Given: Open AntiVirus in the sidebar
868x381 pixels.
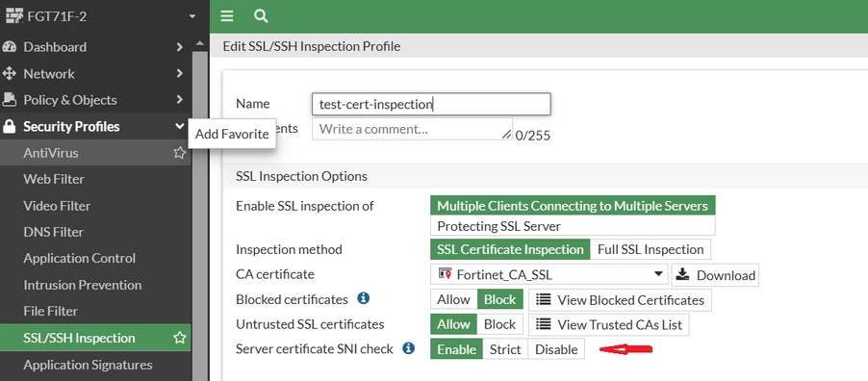Looking at the screenshot, I should tap(95, 153).
